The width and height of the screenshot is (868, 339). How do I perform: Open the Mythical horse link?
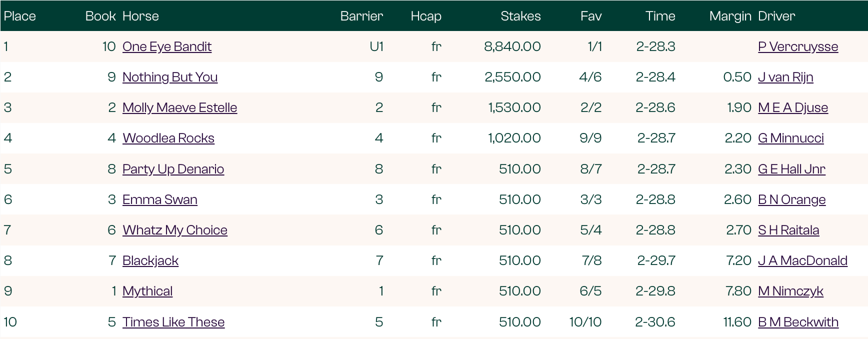[x=147, y=291]
